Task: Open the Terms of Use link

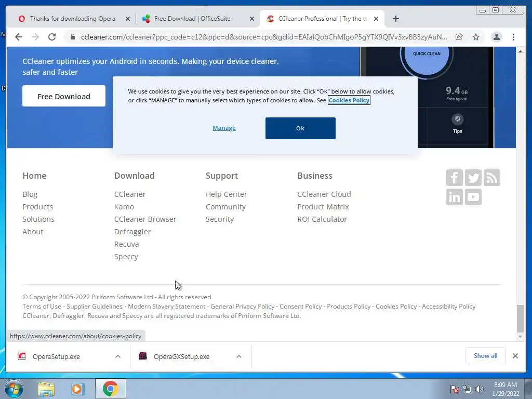Action: click(x=42, y=307)
